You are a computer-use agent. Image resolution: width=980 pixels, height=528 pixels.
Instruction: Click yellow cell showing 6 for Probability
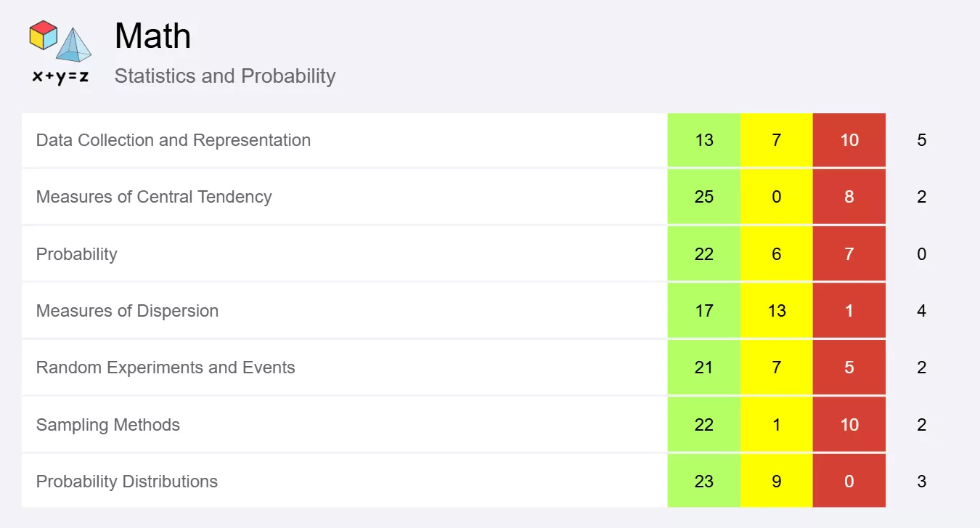pos(777,254)
